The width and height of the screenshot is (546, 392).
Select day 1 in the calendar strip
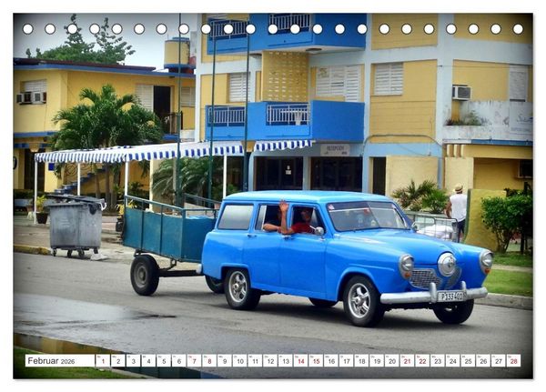(x=103, y=361)
